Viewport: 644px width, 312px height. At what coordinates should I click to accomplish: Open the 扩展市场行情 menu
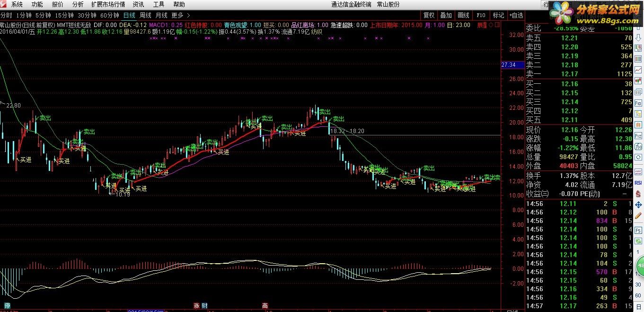(108, 4)
